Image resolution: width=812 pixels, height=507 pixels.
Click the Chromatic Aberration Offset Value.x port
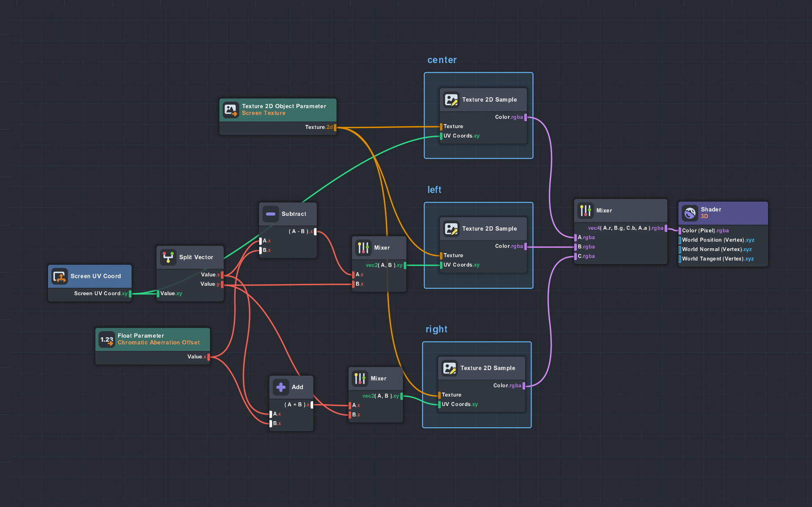click(x=208, y=357)
